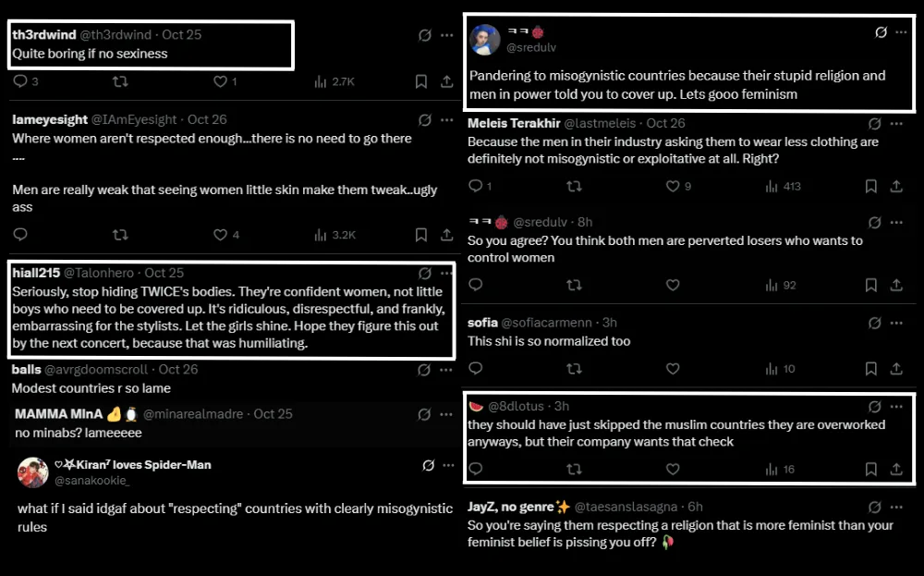Reply to 8dlotus's tweet

pyautogui.click(x=475, y=469)
